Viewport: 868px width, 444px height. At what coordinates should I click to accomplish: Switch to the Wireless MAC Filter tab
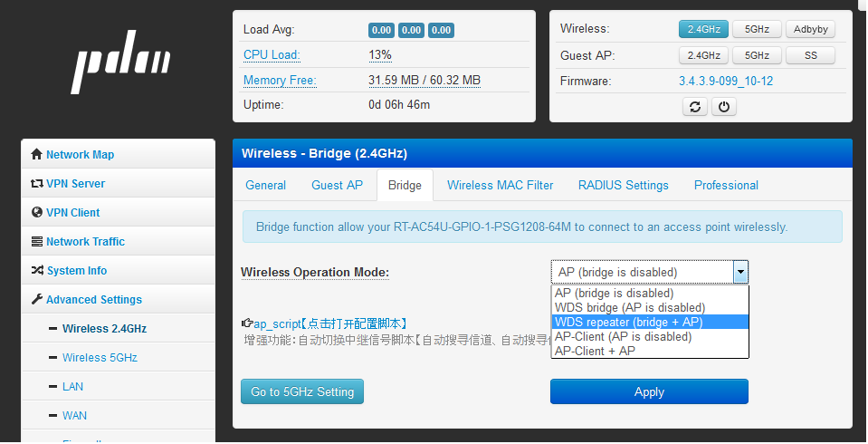pos(500,185)
